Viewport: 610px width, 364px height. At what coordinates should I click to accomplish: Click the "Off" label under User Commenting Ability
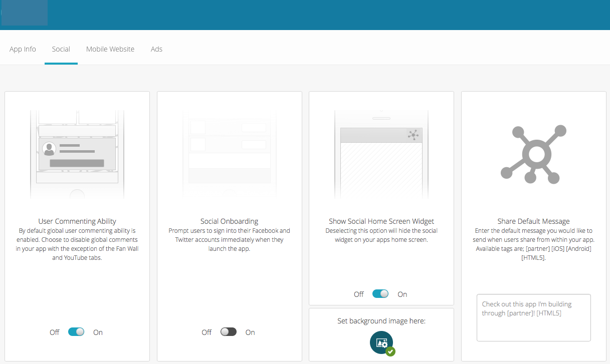pos(55,332)
